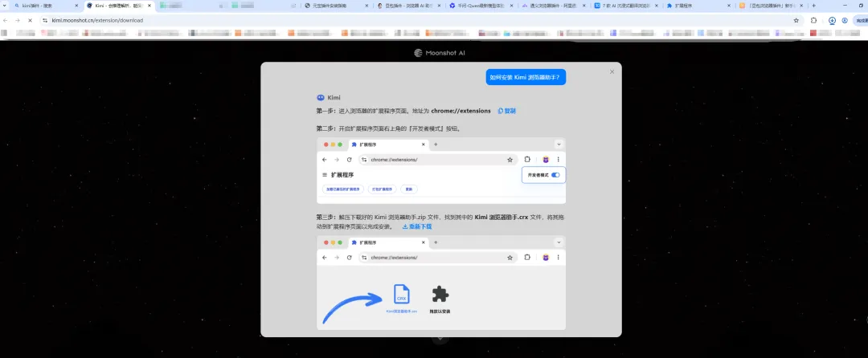Switch to the 元宝插件安装指南 tab
868x358 pixels.
[337, 6]
